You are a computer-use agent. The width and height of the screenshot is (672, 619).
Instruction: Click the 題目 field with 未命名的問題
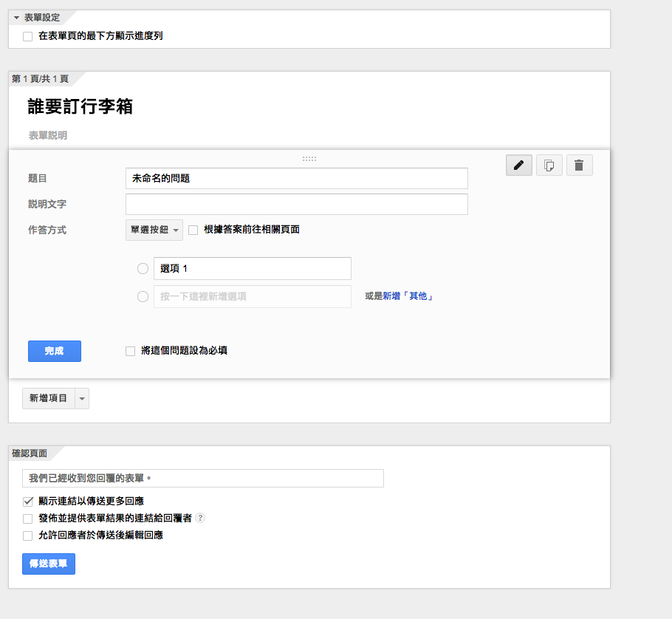tap(297, 178)
